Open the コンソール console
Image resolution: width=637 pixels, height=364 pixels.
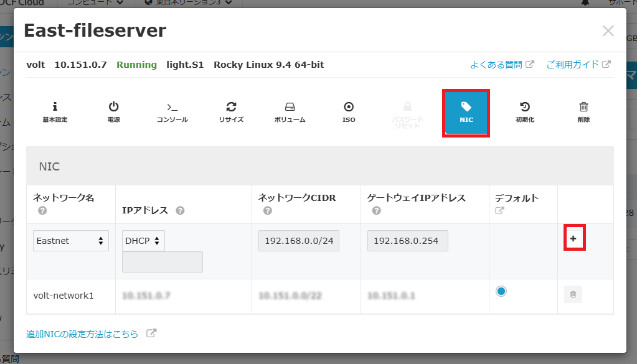(172, 112)
